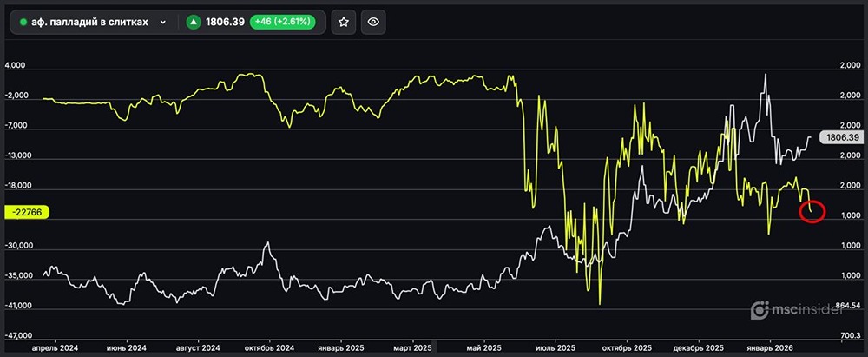This screenshot has width=868, height=357.
Task: Click the декабрь 2025 date label
Action: click(699, 348)
